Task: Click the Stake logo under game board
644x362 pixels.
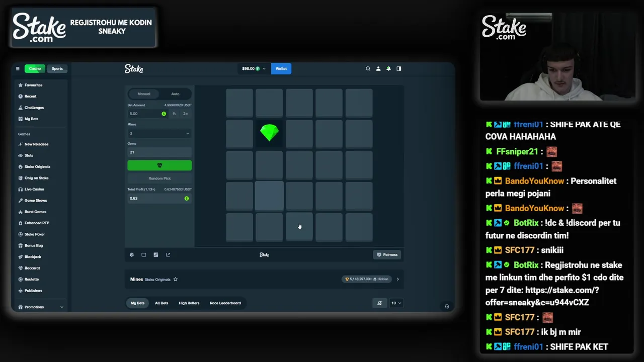Action: [x=264, y=255]
